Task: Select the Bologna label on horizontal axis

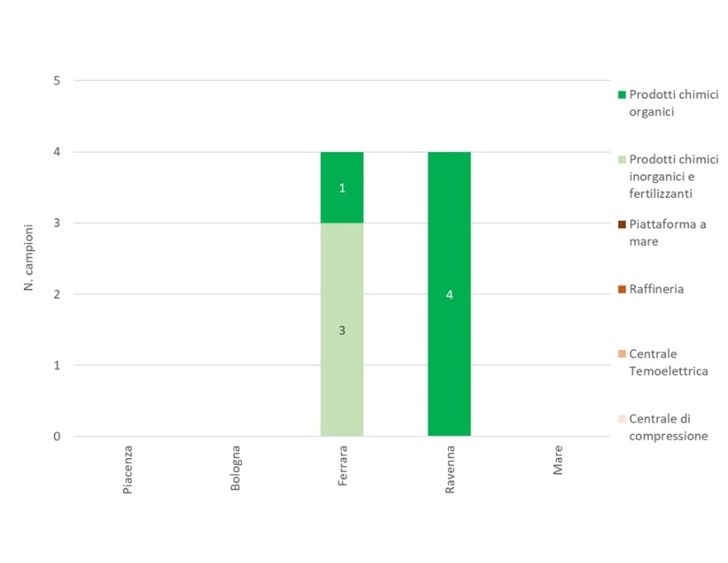Action: coord(235,469)
